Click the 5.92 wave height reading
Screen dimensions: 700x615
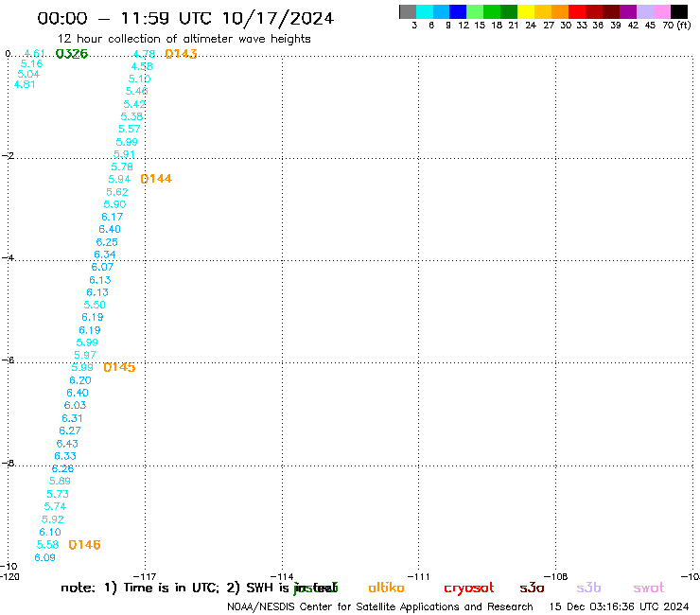click(x=53, y=519)
